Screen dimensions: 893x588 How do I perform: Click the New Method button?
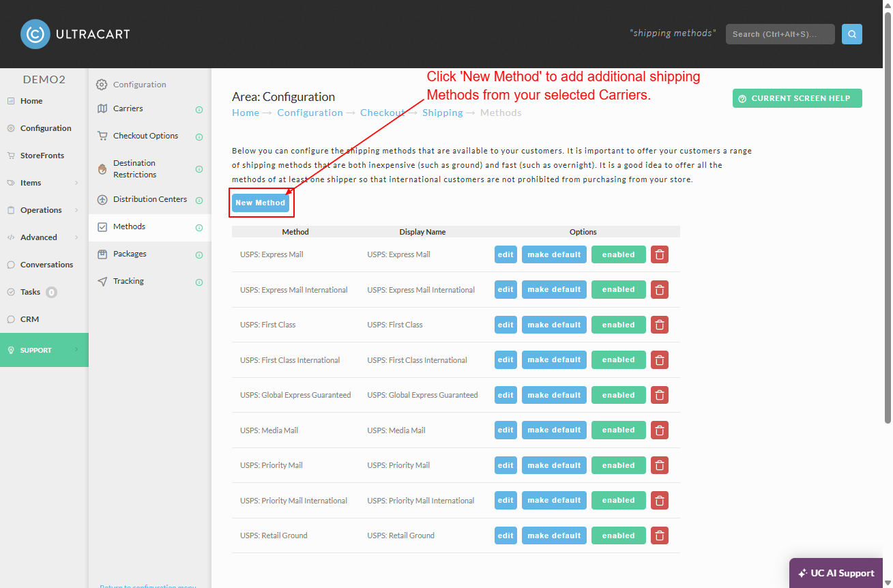(261, 203)
